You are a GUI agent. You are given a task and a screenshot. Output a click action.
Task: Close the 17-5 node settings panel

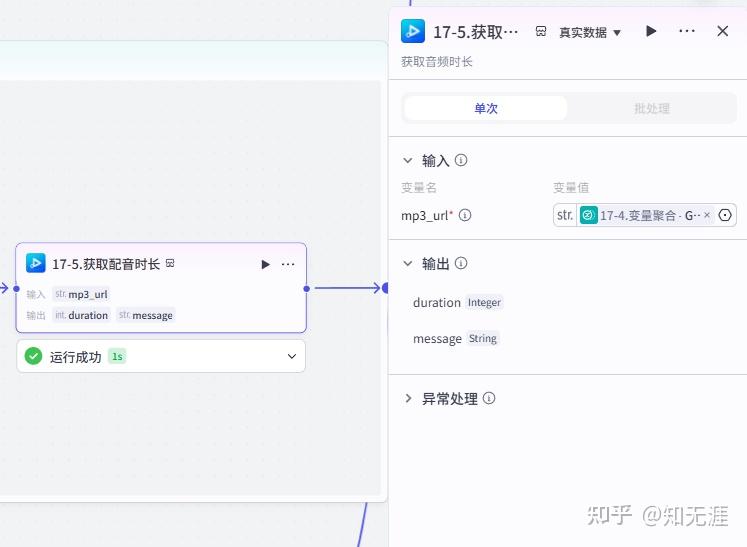pyautogui.click(x=722, y=31)
